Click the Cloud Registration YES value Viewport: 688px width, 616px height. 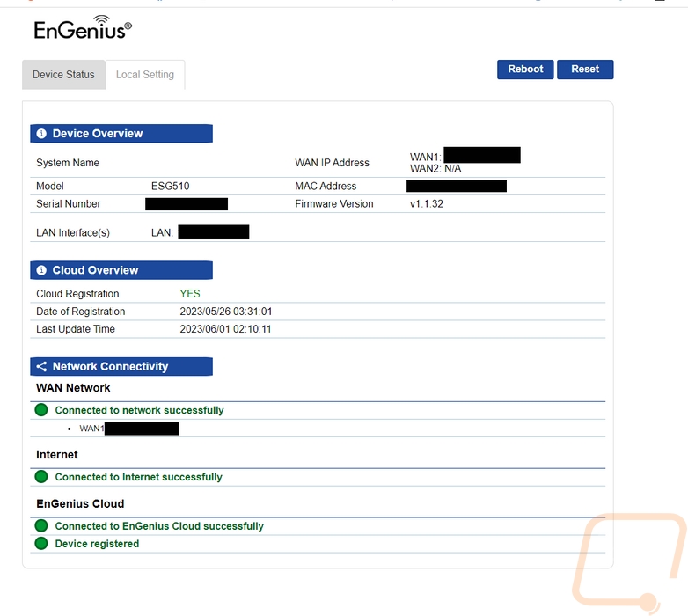tap(190, 294)
